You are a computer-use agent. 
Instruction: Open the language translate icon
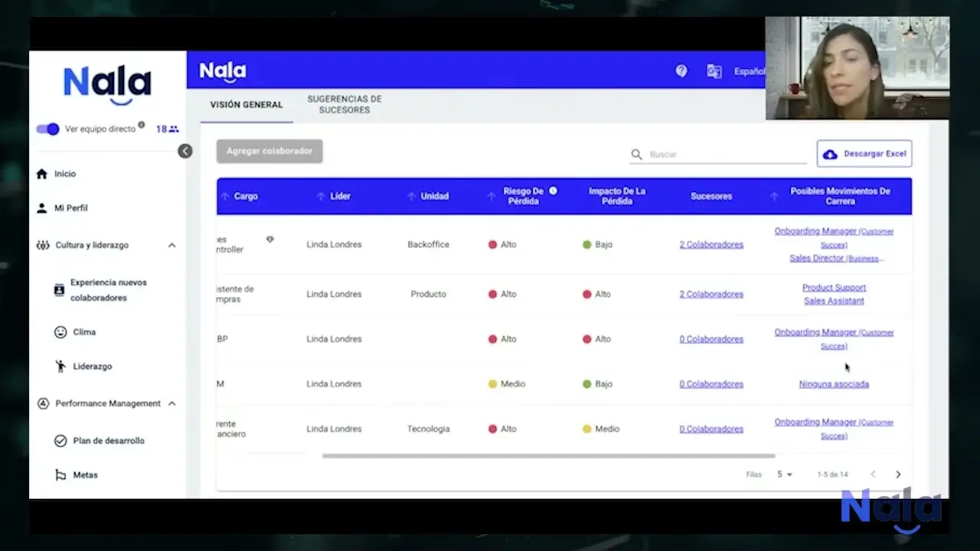point(714,71)
